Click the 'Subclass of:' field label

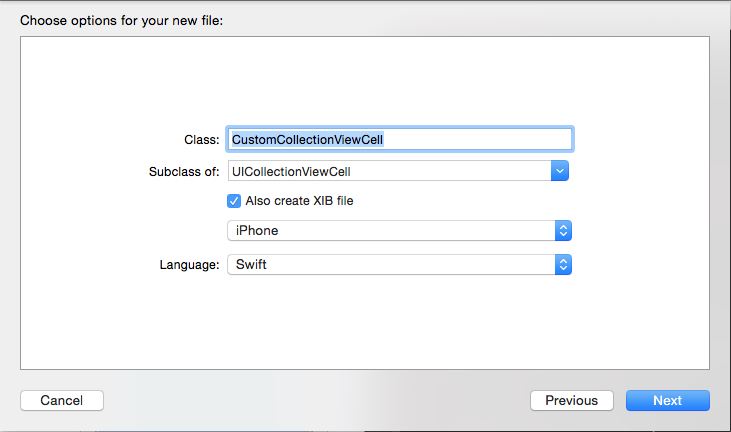(184, 171)
